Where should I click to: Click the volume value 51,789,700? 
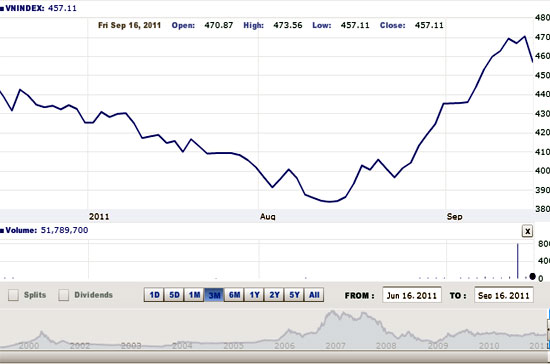(65, 230)
